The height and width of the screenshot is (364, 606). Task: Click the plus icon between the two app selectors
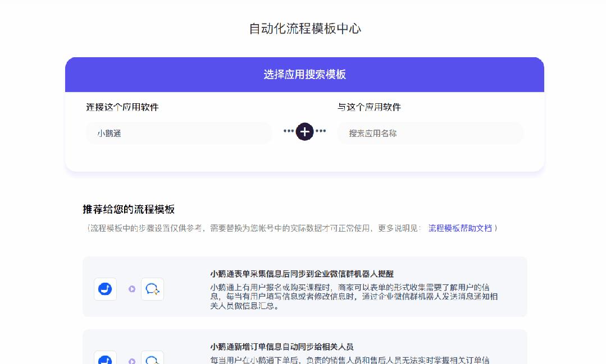(x=304, y=132)
